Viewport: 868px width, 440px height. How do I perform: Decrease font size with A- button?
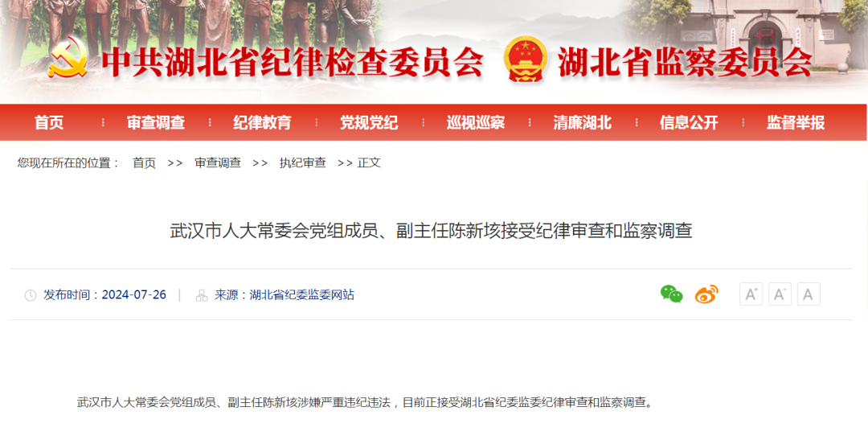tap(780, 294)
